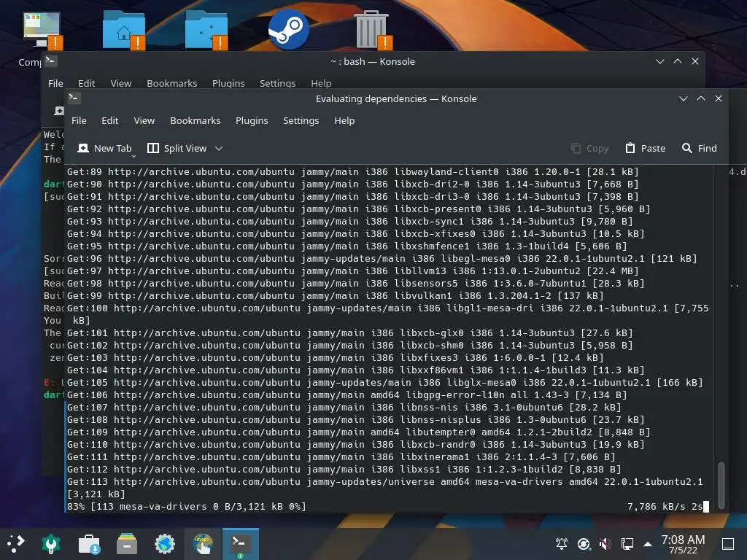Image resolution: width=747 pixels, height=560 pixels.
Task: Open the Computer desktop icon
Action: tap(42, 31)
